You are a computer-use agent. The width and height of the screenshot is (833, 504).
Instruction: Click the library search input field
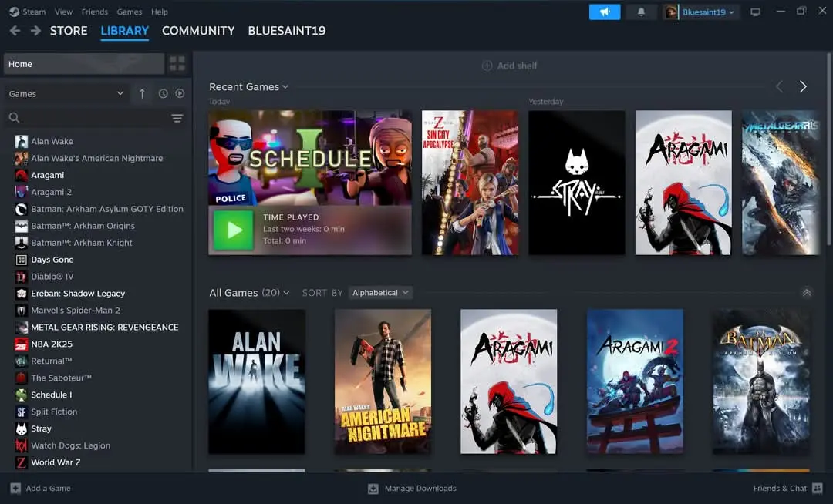click(x=96, y=118)
